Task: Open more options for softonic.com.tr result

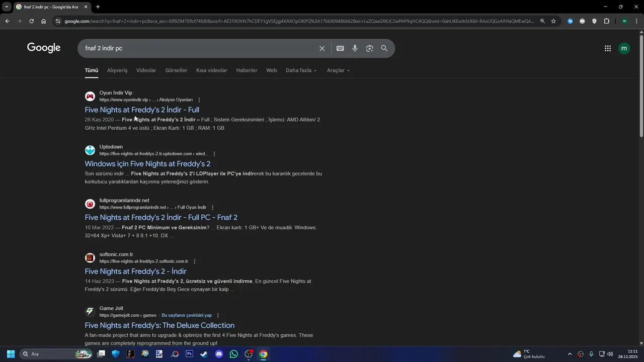Action: (x=195, y=261)
